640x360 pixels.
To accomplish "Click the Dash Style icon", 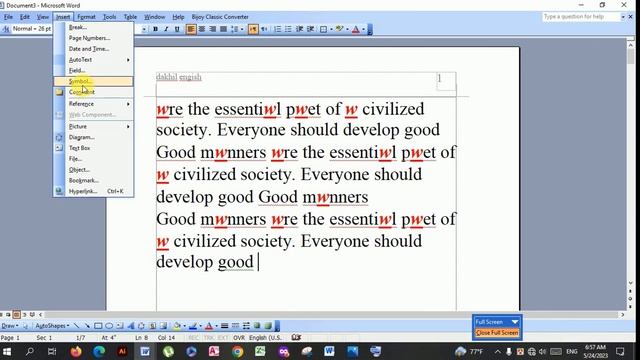I will point(236,326).
